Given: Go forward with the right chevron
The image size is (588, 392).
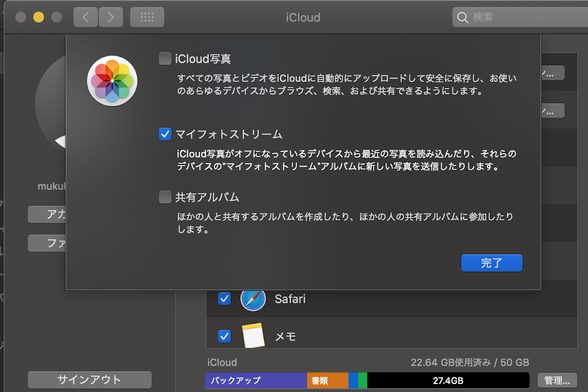Looking at the screenshot, I should [111, 18].
